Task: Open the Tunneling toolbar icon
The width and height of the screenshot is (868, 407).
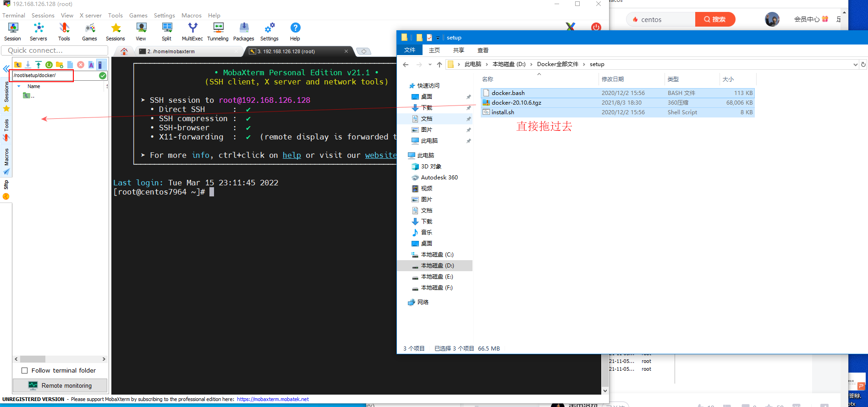Action: [x=218, y=32]
